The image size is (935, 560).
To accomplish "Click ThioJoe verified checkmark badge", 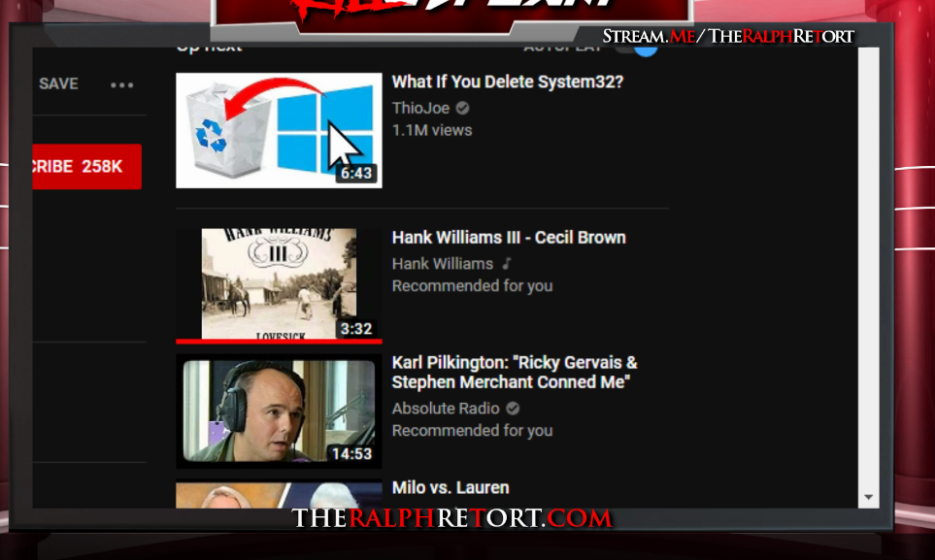I will click(x=463, y=108).
